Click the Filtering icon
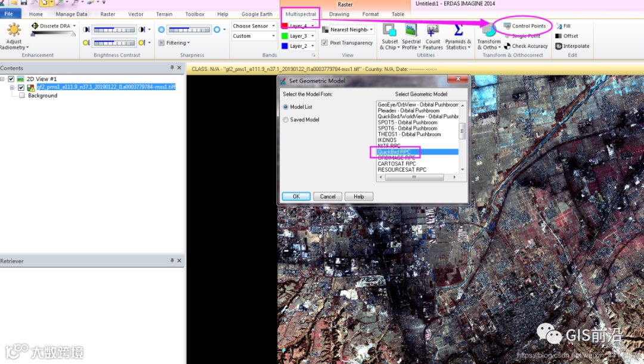Viewport: 644px width, 364px height. click(x=162, y=43)
